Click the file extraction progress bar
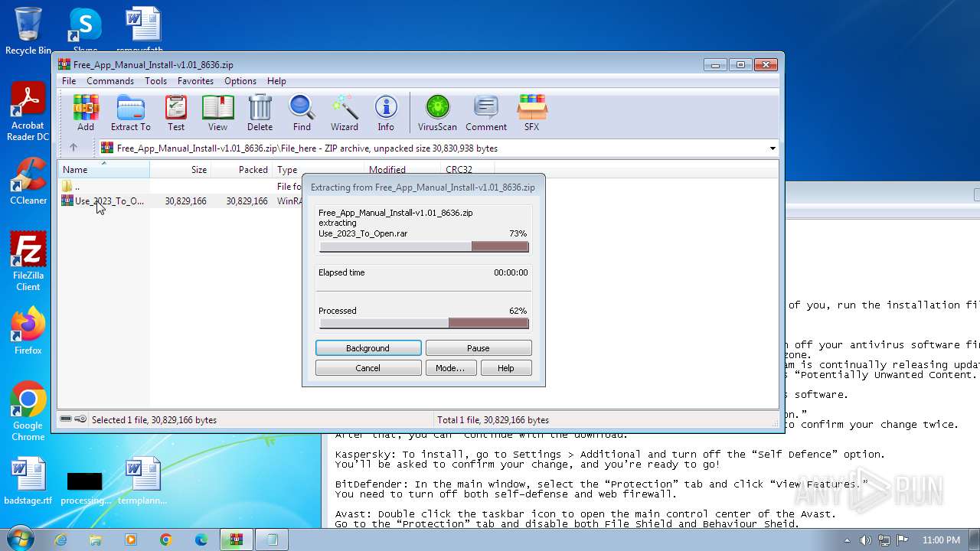Screen dimensions: 980x551 [423, 247]
